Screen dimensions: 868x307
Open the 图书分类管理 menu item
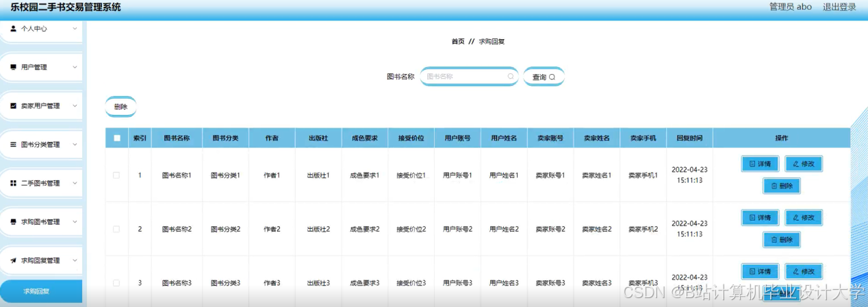(41, 145)
